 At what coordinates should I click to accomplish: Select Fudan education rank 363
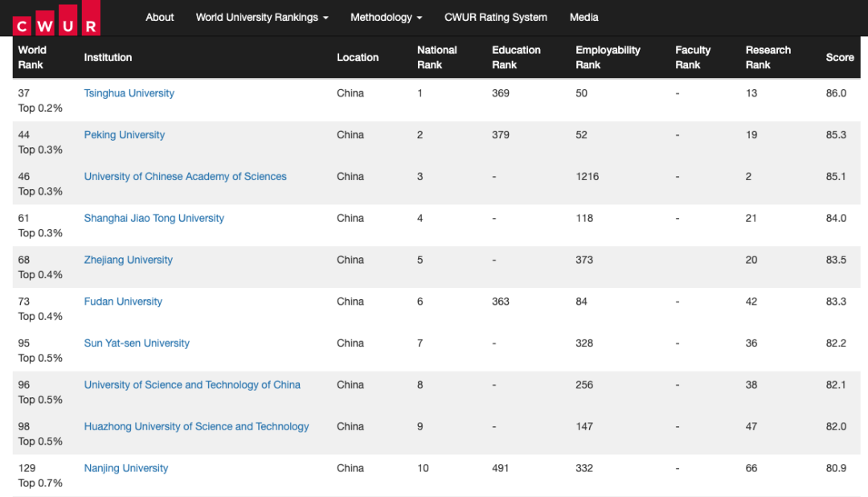(501, 302)
